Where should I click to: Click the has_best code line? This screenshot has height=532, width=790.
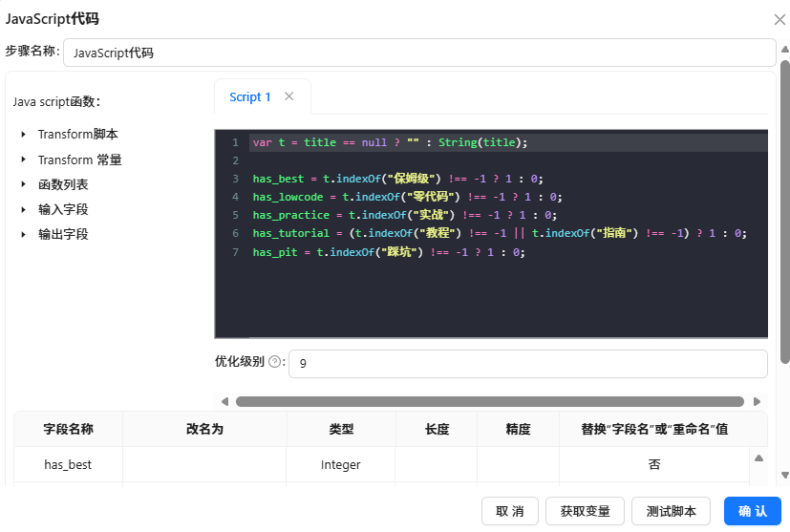(x=398, y=179)
